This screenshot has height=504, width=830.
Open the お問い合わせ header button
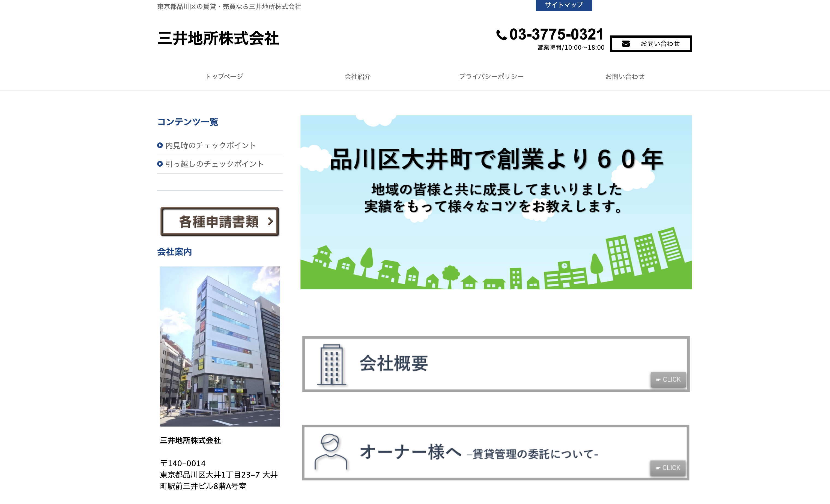651,43
